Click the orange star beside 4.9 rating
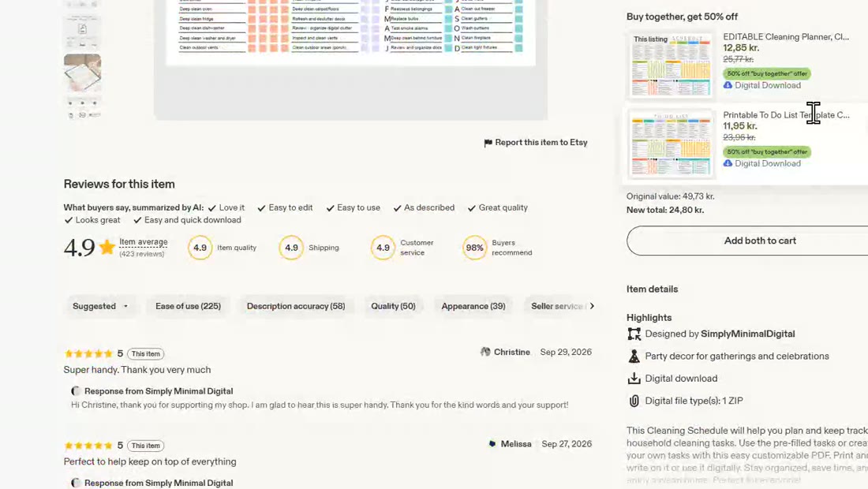The image size is (868, 489). pos(107,248)
